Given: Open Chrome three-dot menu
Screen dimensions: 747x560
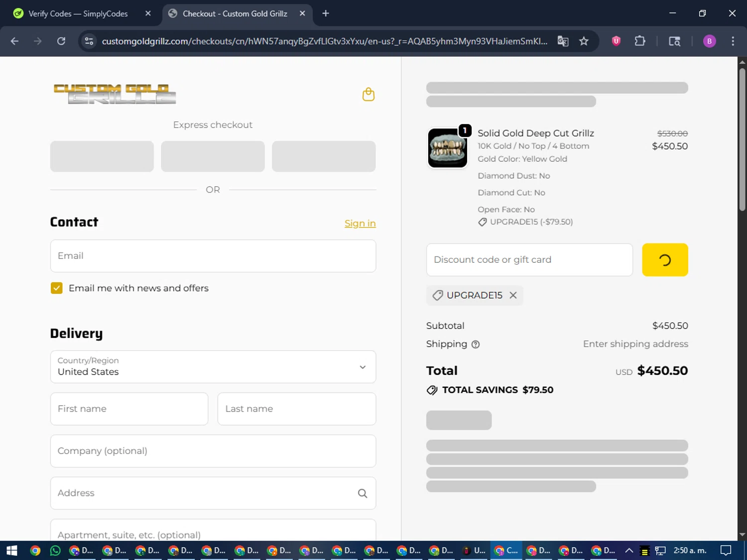Looking at the screenshot, I should point(733,41).
